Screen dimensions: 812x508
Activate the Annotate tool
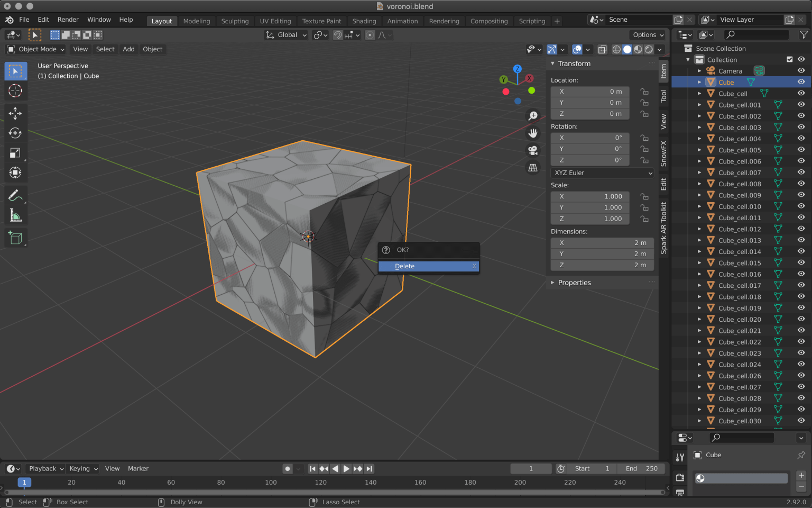[x=15, y=195]
